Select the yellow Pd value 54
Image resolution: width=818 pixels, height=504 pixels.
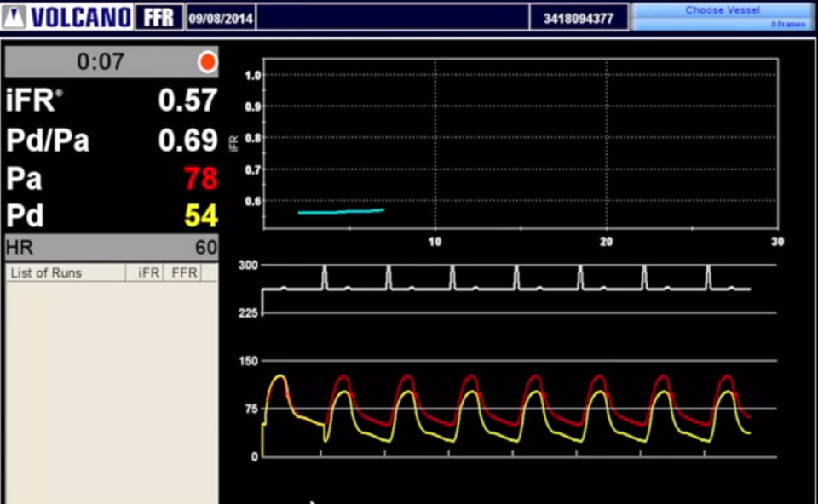pyautogui.click(x=201, y=216)
